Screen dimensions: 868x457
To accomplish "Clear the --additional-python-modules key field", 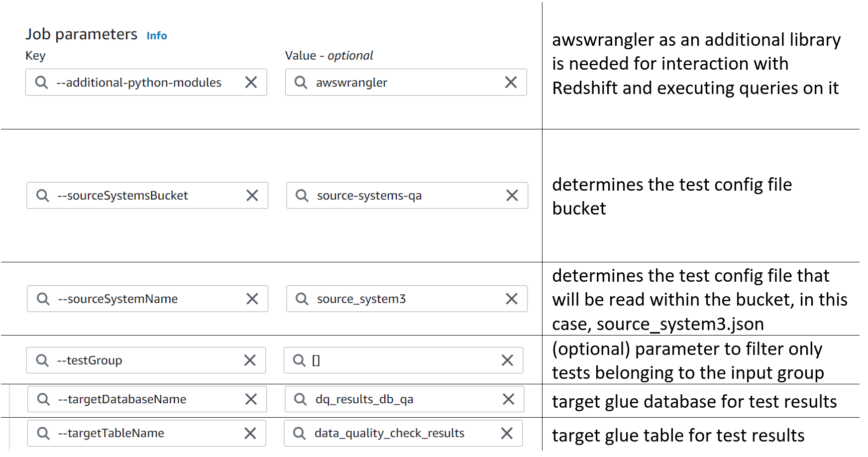I will click(x=251, y=82).
